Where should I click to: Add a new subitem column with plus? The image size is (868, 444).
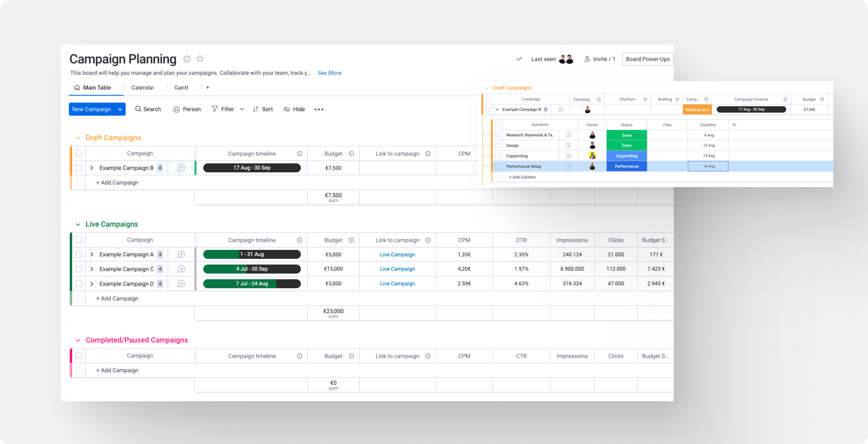click(x=734, y=125)
